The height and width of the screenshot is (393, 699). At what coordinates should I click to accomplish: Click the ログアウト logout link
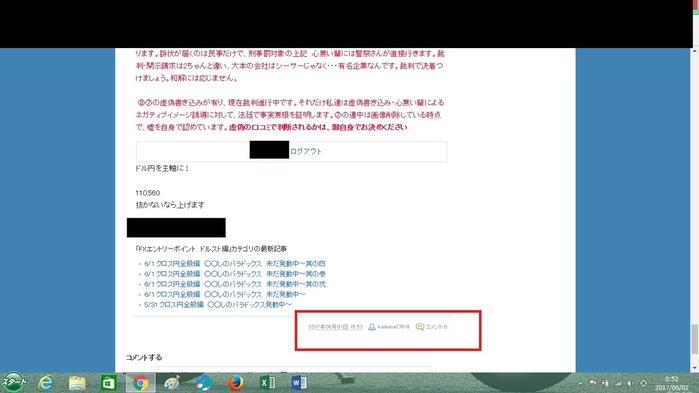(x=306, y=151)
